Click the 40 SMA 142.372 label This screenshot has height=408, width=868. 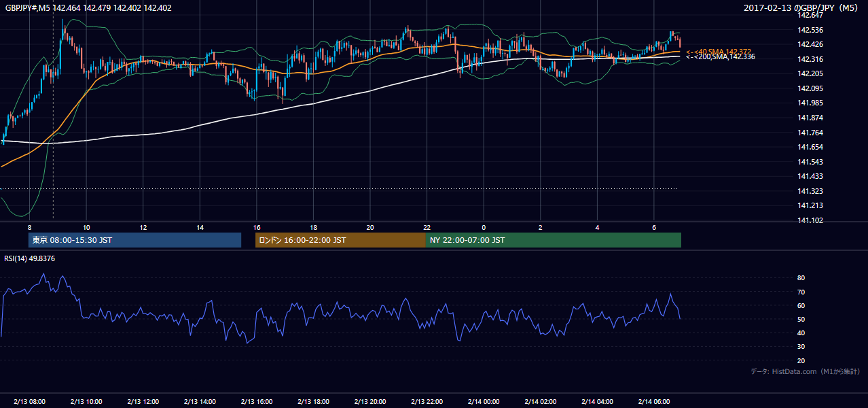(720, 52)
